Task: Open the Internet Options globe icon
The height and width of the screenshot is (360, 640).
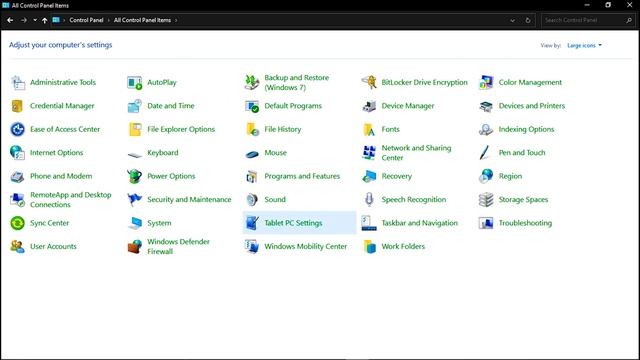Action: 18,153
